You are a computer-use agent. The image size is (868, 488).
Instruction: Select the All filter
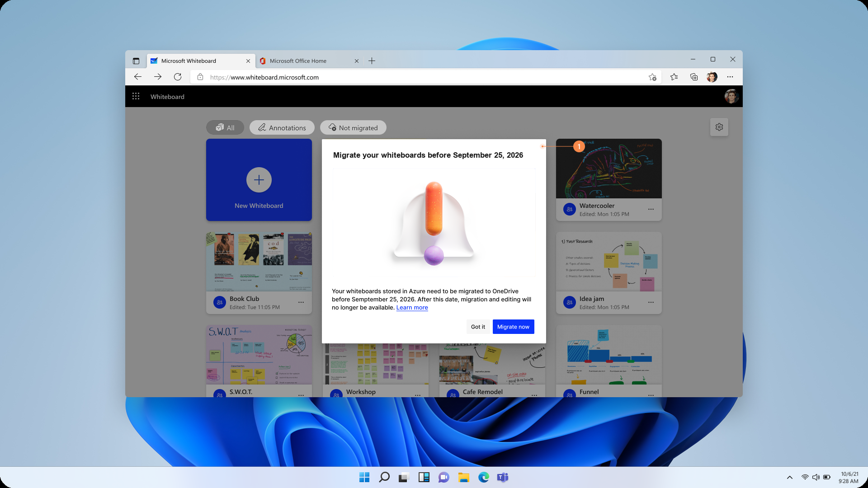(225, 127)
